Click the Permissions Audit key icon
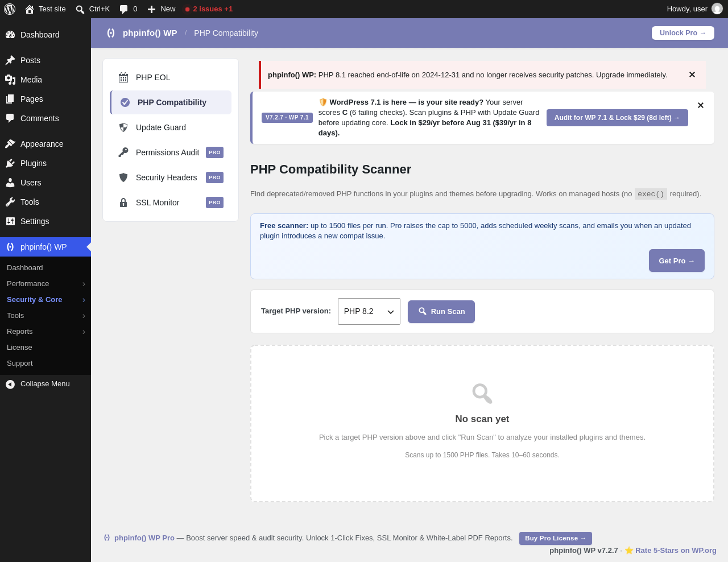Screen dimensions: 728x562 click(123, 152)
